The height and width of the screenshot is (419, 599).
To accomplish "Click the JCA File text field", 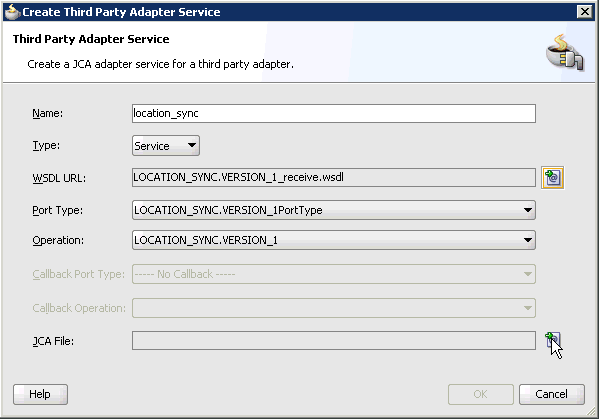I will pyautogui.click(x=333, y=340).
